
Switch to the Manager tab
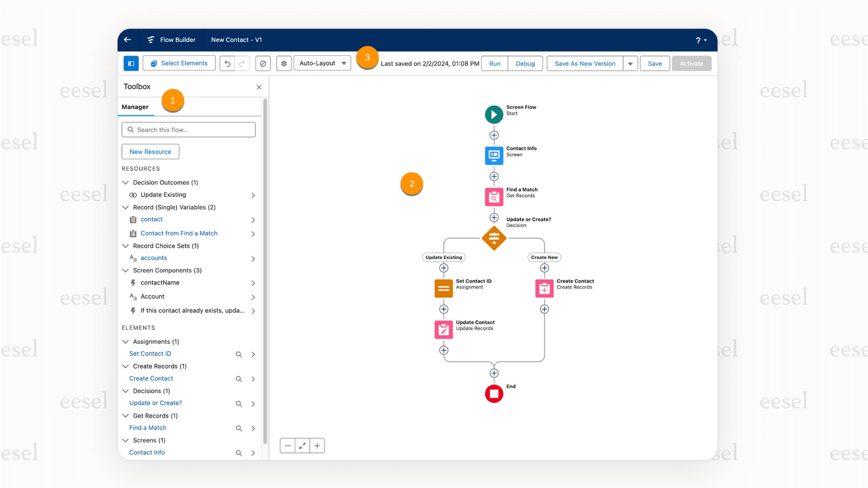pyautogui.click(x=135, y=107)
